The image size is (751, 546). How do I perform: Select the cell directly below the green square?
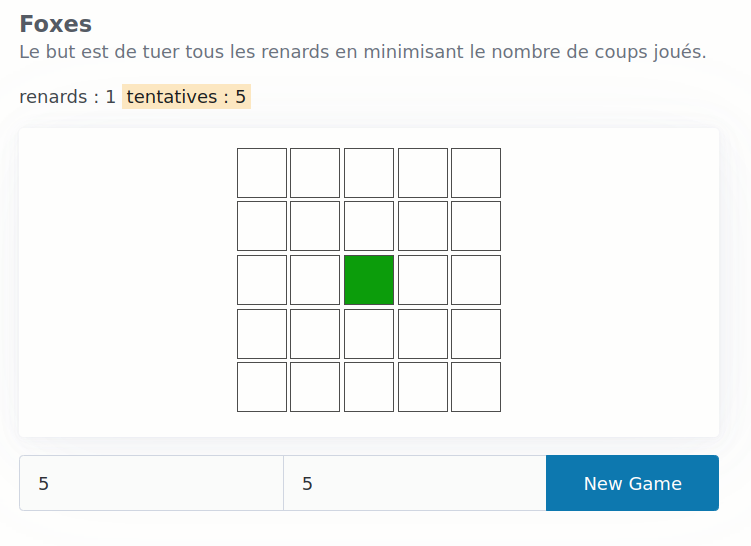click(369, 334)
